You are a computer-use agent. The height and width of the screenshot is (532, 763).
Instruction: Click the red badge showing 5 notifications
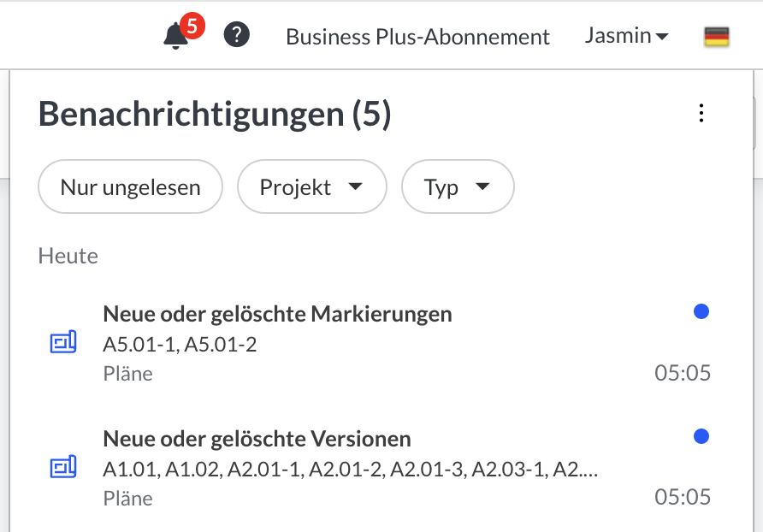click(192, 27)
